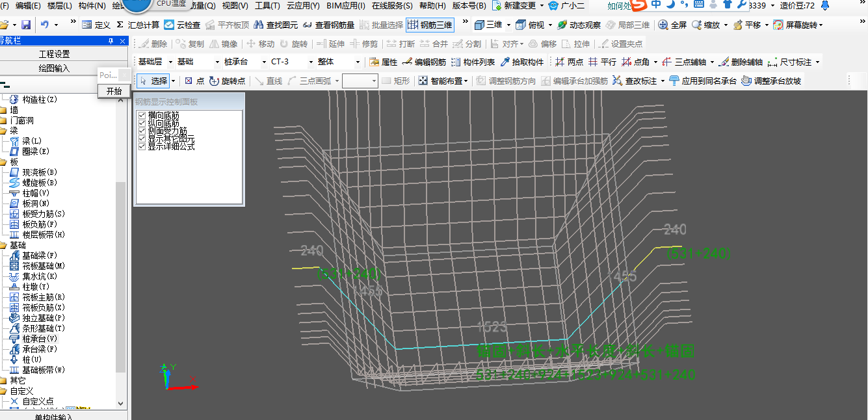Uncheck 横向底筋 checkbox
Image resolution: width=868 pixels, height=420 pixels.
[x=142, y=116]
